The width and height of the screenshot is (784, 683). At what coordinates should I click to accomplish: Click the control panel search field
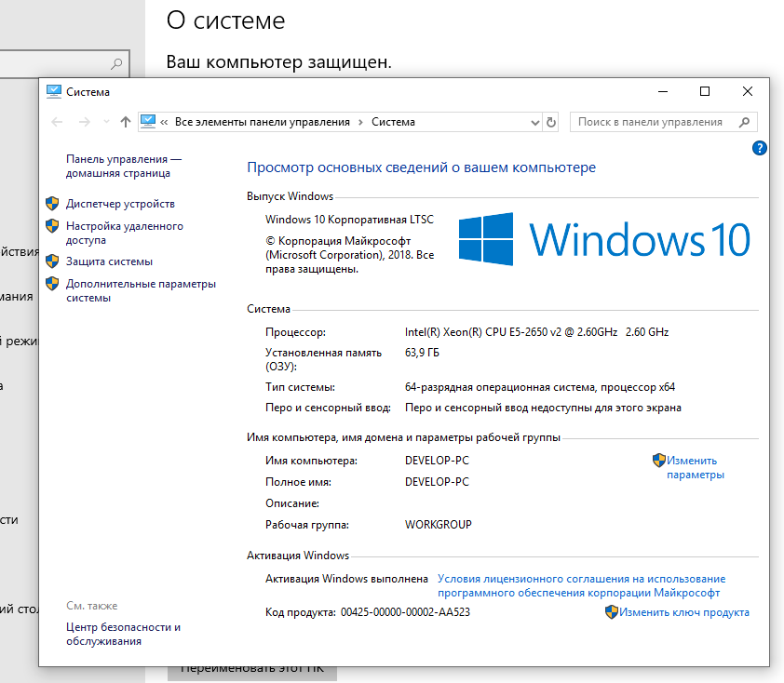[664, 122]
